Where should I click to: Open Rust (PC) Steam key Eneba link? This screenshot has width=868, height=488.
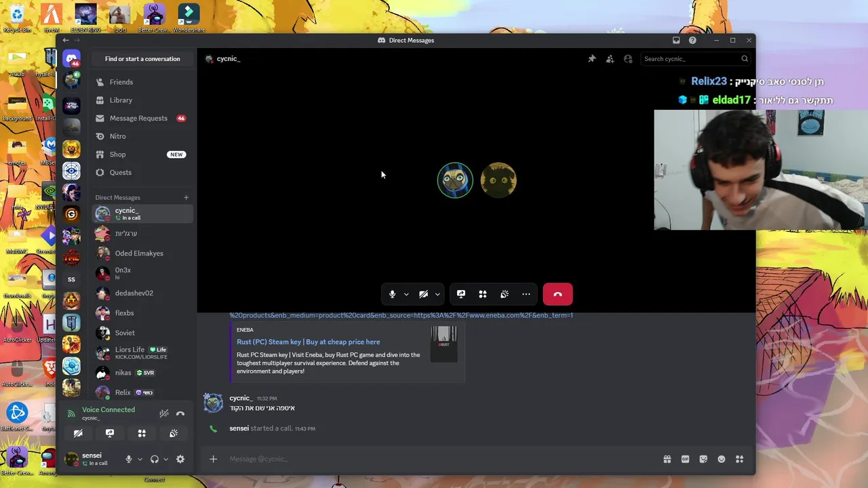tap(308, 342)
